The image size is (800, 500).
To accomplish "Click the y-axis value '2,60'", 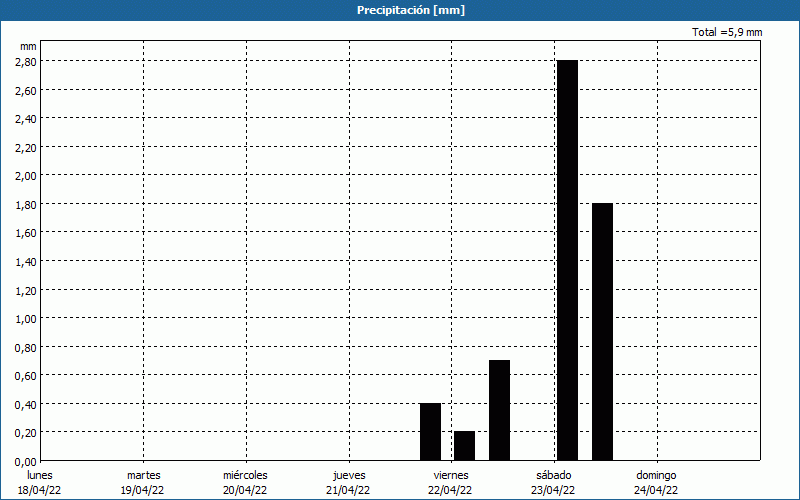I will tap(27, 90).
